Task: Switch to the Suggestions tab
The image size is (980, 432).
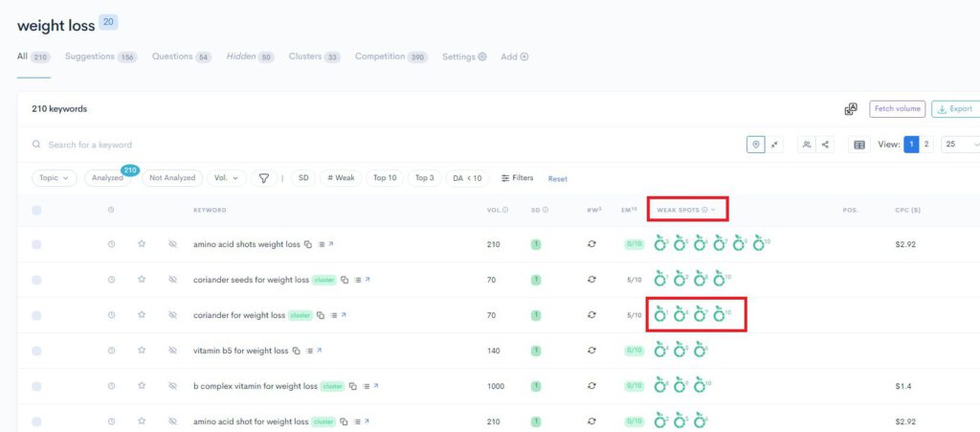Action: (100, 57)
